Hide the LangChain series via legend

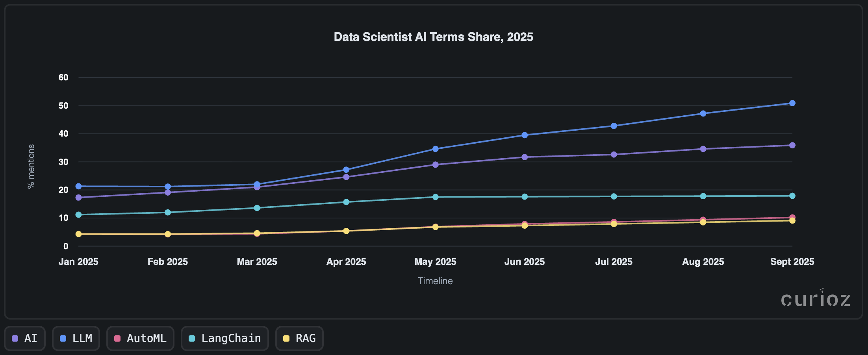[x=224, y=338]
